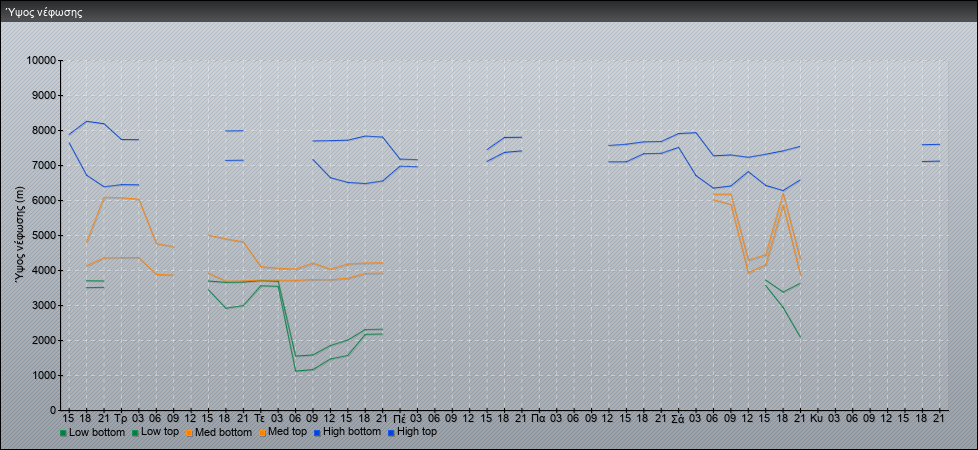Click the 'Κυ' day label on the x-axis
The height and width of the screenshot is (450, 978).
coord(816,419)
